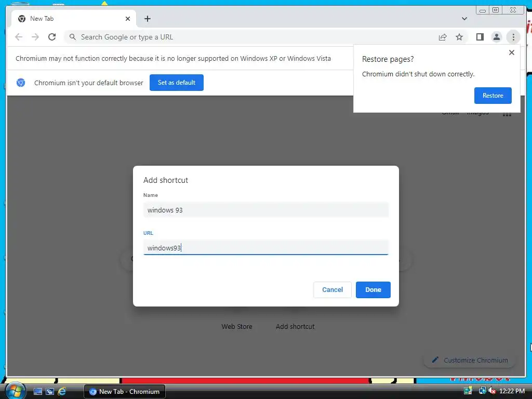This screenshot has height=399, width=532.
Task: Toggle the side panel icon
Action: [480, 37]
